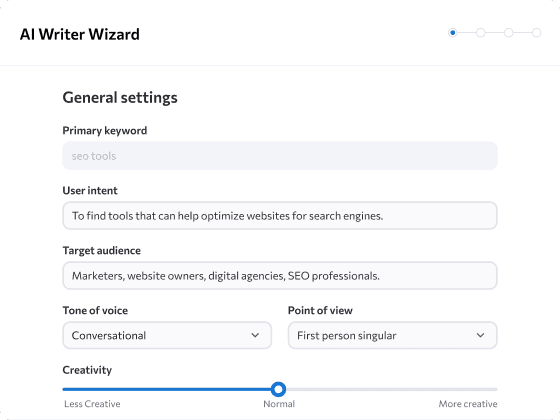Screen dimensions: 560x420
Task: Set creativity at the Less Creative end
Action: [x=64, y=389]
